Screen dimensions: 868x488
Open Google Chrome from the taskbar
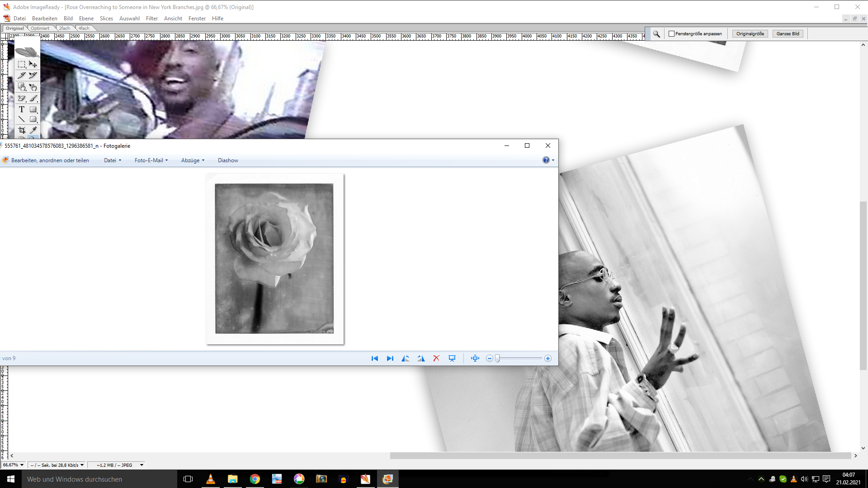coord(255,479)
